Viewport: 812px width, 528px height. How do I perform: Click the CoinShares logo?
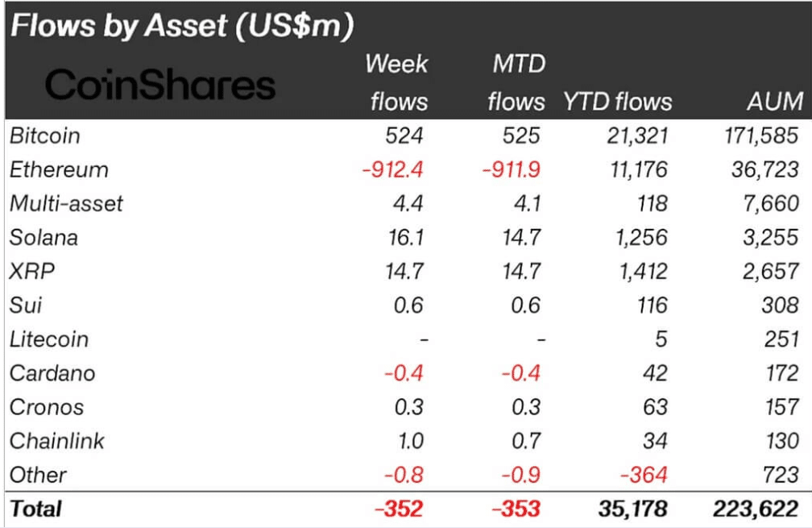(159, 85)
